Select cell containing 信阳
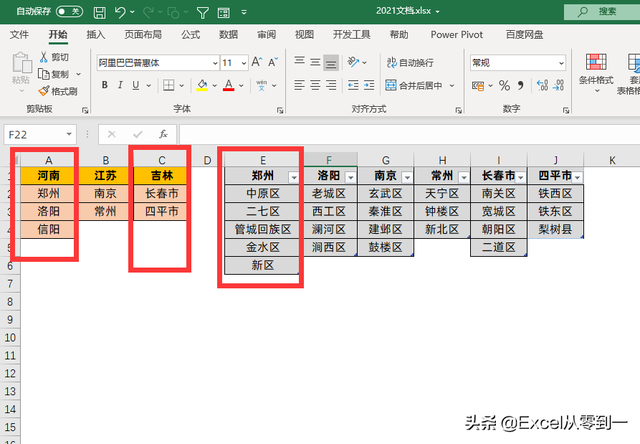This screenshot has width=640, height=444. (x=48, y=229)
